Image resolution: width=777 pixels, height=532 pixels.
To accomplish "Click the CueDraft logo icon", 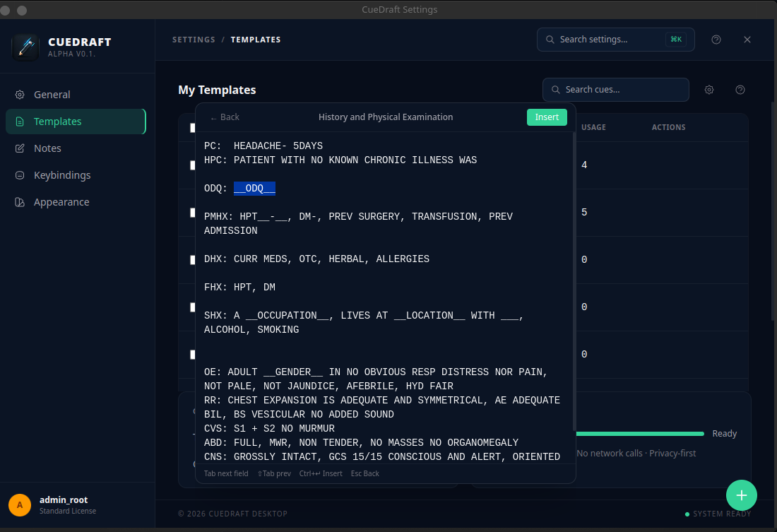I will click(25, 46).
